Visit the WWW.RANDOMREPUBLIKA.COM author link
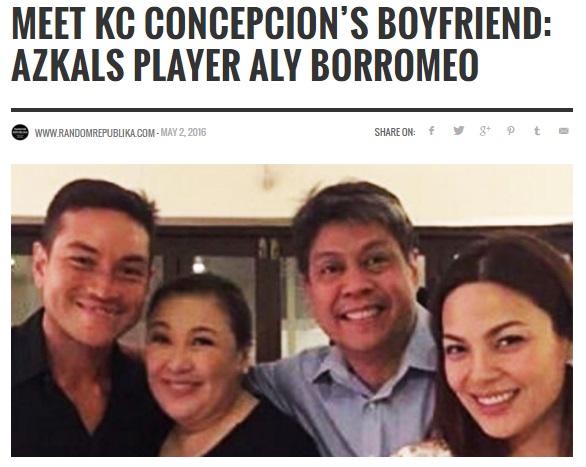586x467 pixels. pos(95,133)
